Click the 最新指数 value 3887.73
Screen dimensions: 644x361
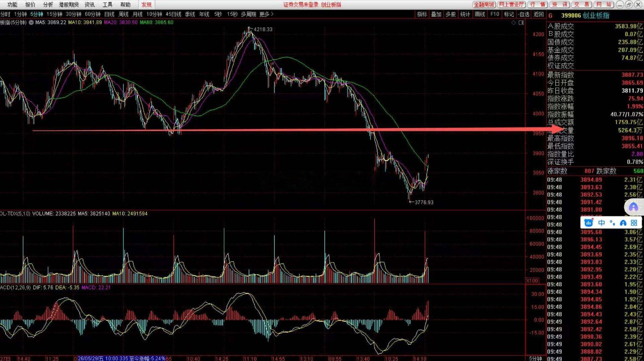coord(632,75)
